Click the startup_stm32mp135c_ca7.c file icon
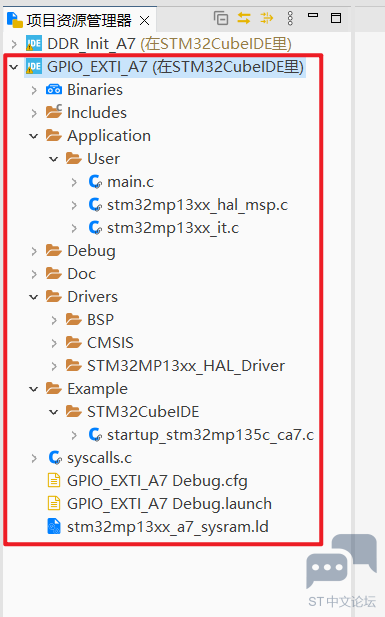This screenshot has width=385, height=617. pos(95,435)
